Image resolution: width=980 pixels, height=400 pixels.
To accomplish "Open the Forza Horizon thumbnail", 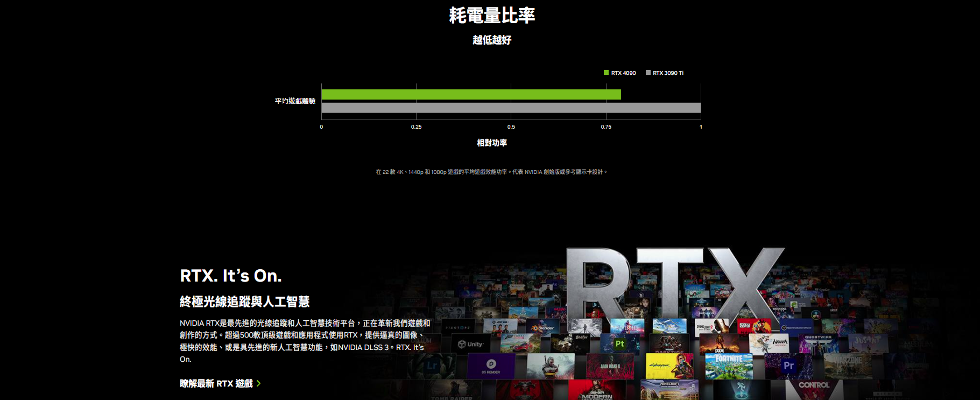I will point(520,344).
